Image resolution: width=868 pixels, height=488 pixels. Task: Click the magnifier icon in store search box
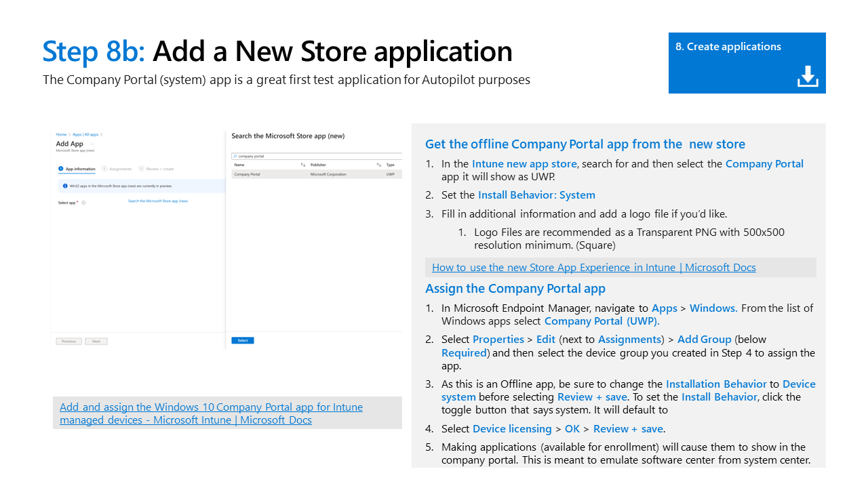point(235,157)
